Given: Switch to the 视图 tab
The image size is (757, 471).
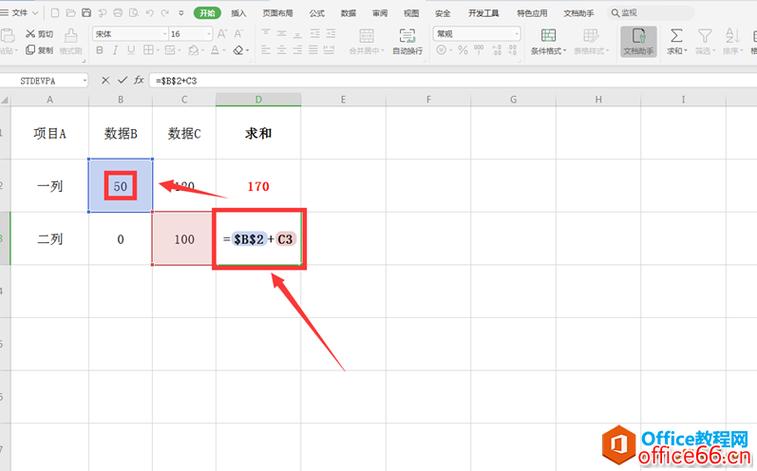Looking at the screenshot, I should pos(411,13).
